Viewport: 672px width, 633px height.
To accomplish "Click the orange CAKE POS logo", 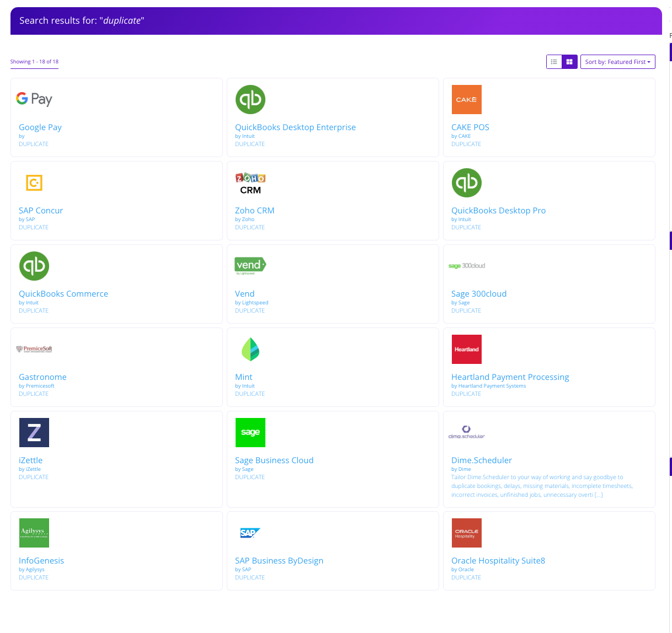I will click(x=467, y=100).
